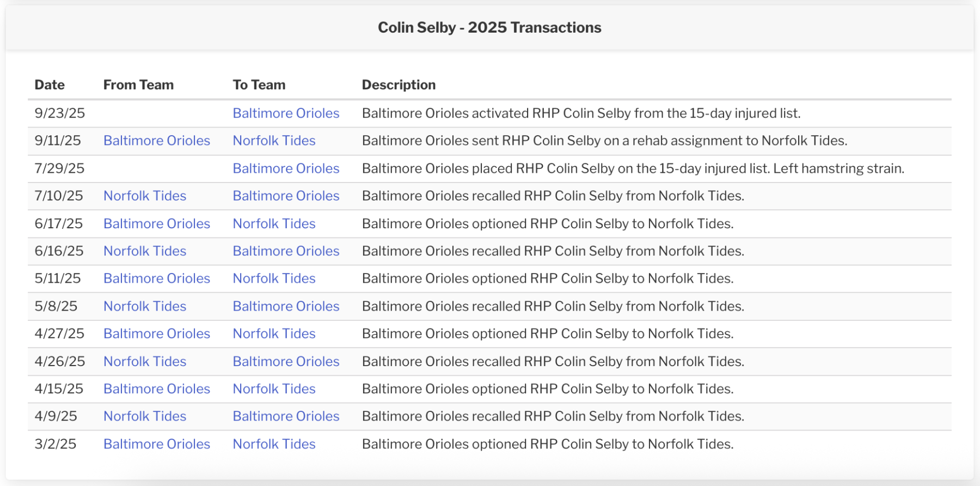This screenshot has width=980, height=486.
Task: Click Baltimore Orioles To Team on 7/10/25
Action: coord(286,196)
